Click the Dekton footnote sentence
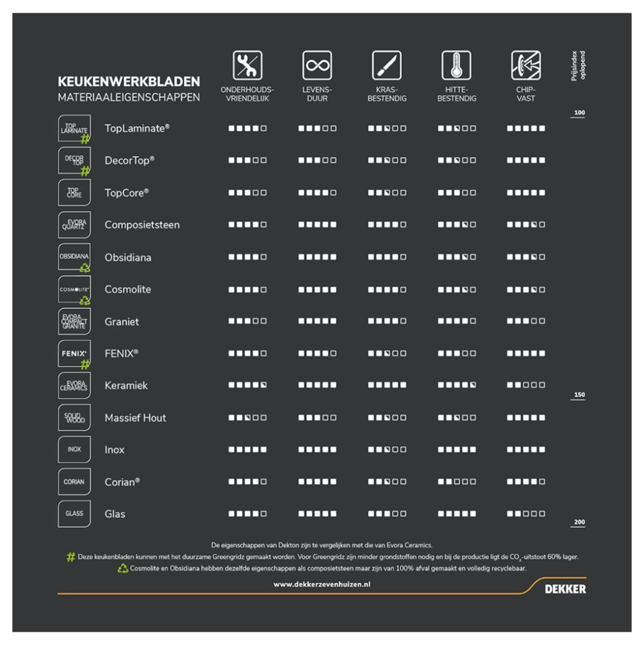Image resolution: width=644 pixels, height=645 pixels. tap(322, 545)
